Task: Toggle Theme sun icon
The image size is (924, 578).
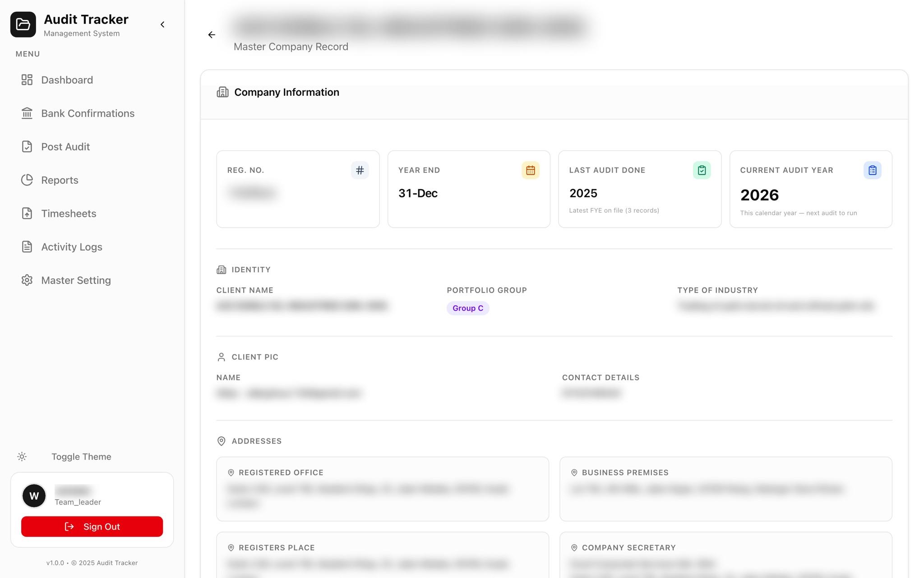Action: pos(22,457)
